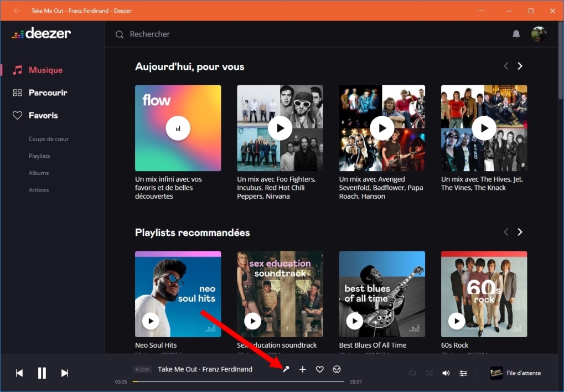Open Albums in the sidebar
This screenshot has height=392, width=564.
(x=39, y=173)
